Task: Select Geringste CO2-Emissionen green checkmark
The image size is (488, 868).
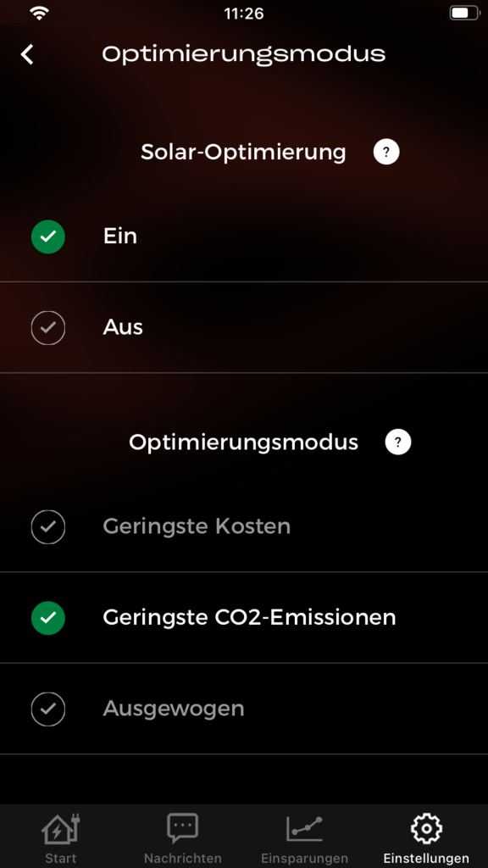Action: tap(48, 618)
